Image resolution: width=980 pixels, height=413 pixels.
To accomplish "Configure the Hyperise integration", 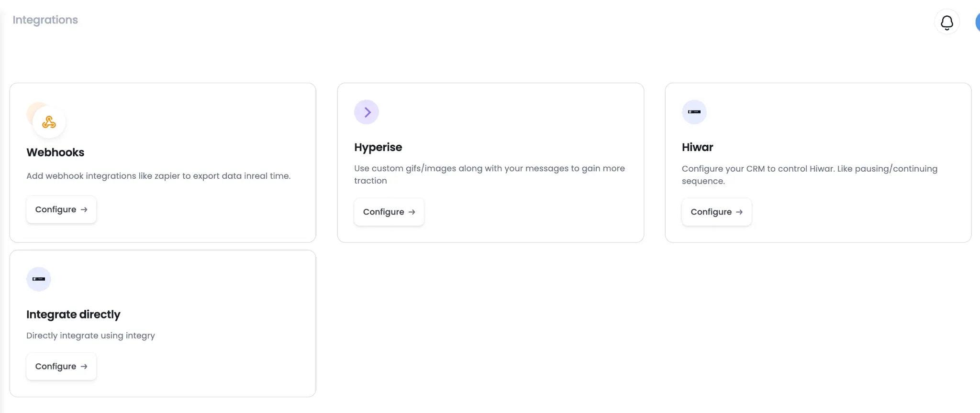I will pos(389,212).
